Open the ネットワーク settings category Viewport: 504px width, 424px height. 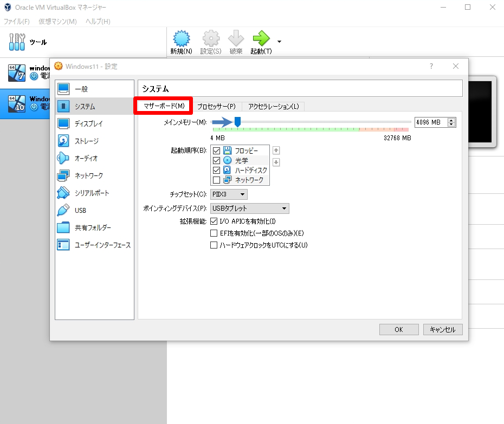(x=94, y=175)
